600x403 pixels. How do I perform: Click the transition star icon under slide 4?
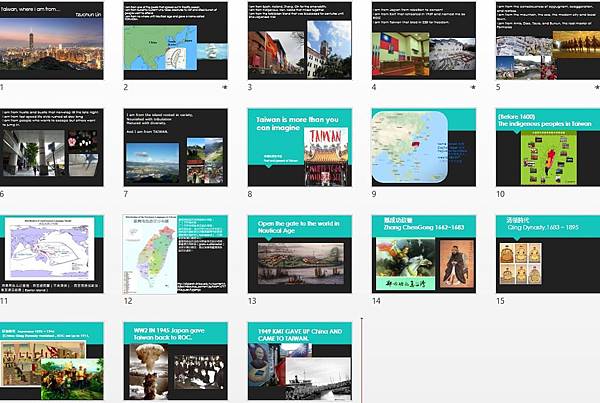pos(473,87)
